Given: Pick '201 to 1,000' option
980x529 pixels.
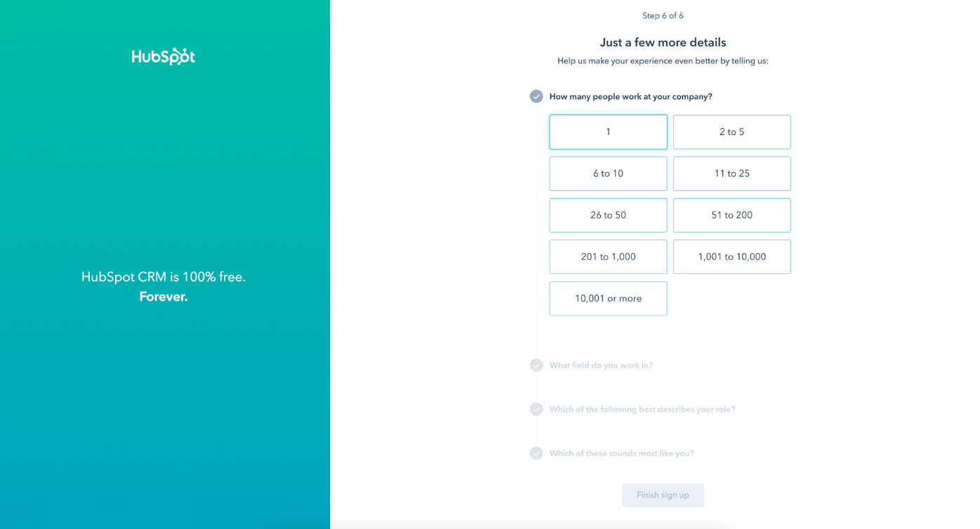Looking at the screenshot, I should point(608,256).
